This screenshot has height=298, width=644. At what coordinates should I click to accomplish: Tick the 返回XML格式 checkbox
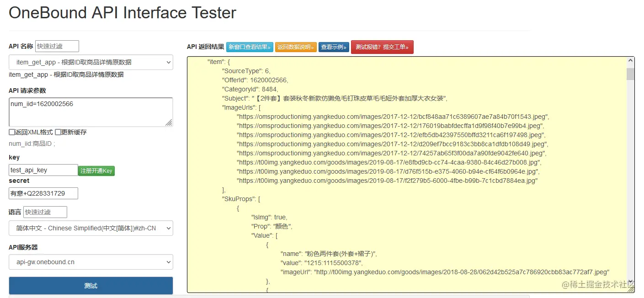click(12, 132)
